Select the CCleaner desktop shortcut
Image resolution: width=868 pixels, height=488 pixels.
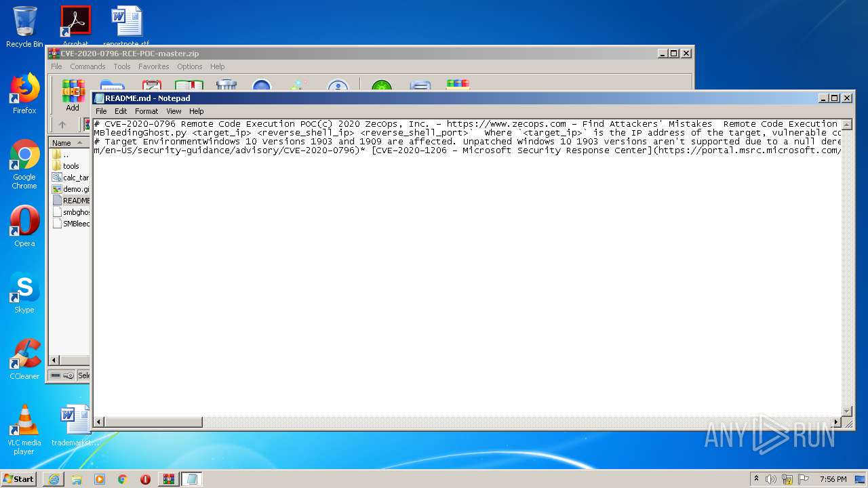click(x=24, y=359)
